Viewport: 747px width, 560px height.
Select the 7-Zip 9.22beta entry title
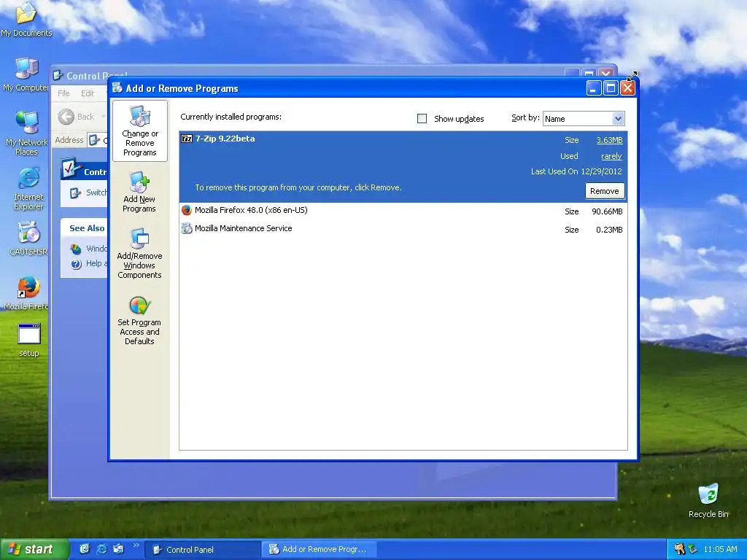[x=225, y=139]
